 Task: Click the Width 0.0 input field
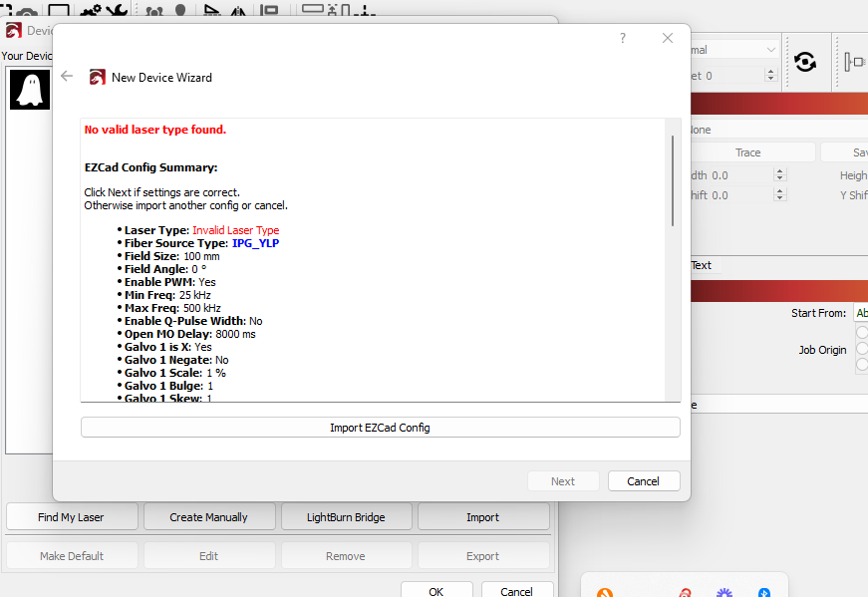click(740, 175)
